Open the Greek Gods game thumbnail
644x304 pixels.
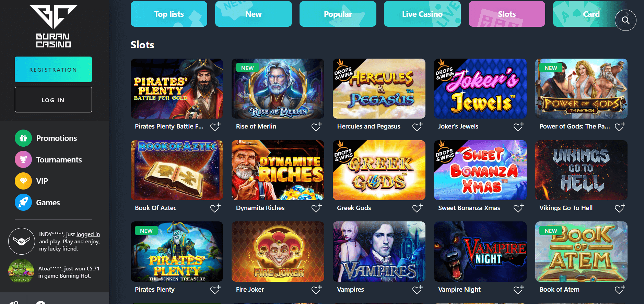click(379, 170)
